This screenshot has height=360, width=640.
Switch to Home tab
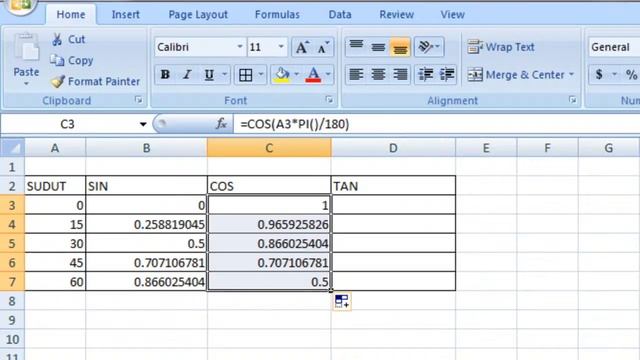pos(71,15)
